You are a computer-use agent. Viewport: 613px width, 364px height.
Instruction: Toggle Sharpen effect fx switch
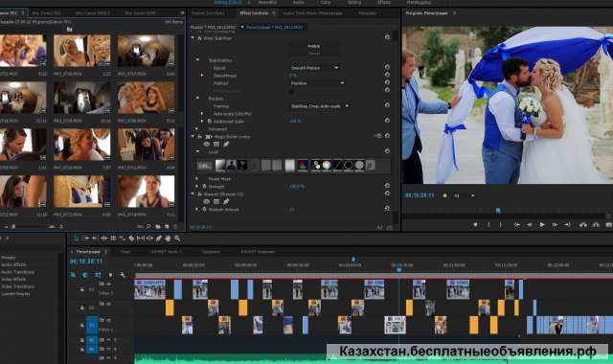click(x=199, y=193)
